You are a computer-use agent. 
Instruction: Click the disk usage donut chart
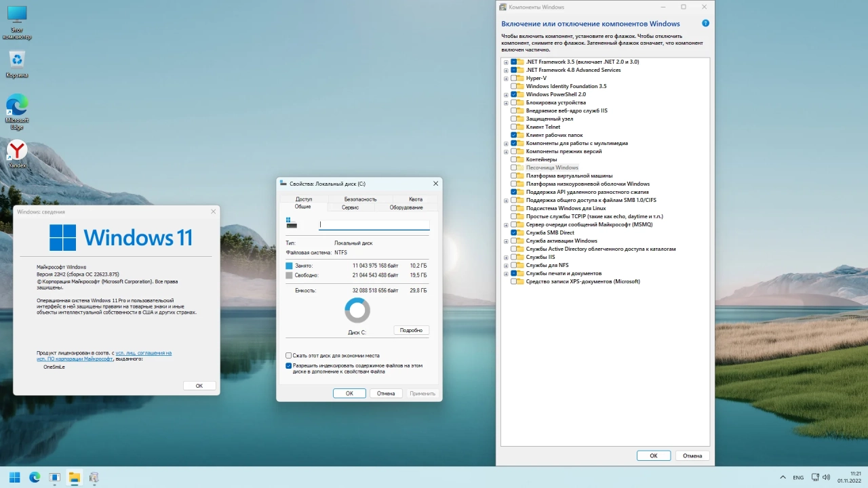coord(357,310)
